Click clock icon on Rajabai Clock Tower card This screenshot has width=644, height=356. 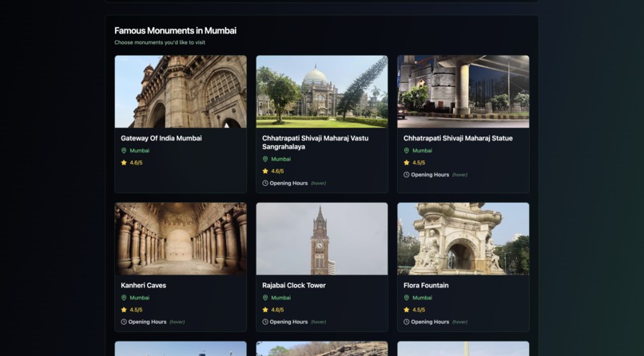coord(265,322)
